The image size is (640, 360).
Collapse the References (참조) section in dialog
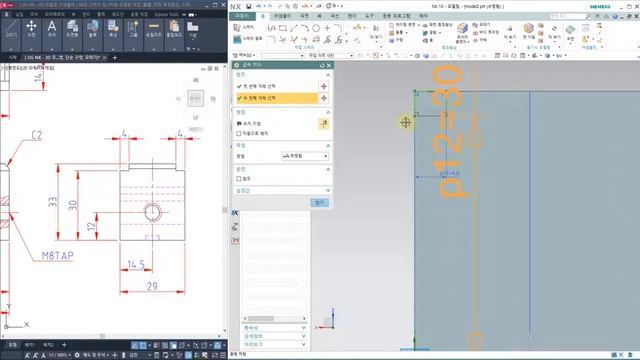point(328,75)
